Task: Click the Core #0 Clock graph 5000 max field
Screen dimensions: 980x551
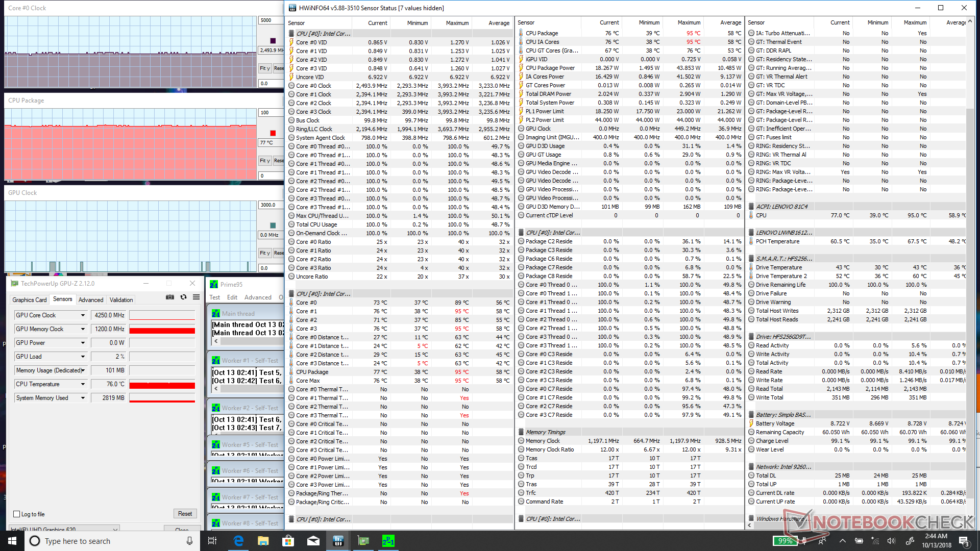Action: pyautogui.click(x=271, y=20)
